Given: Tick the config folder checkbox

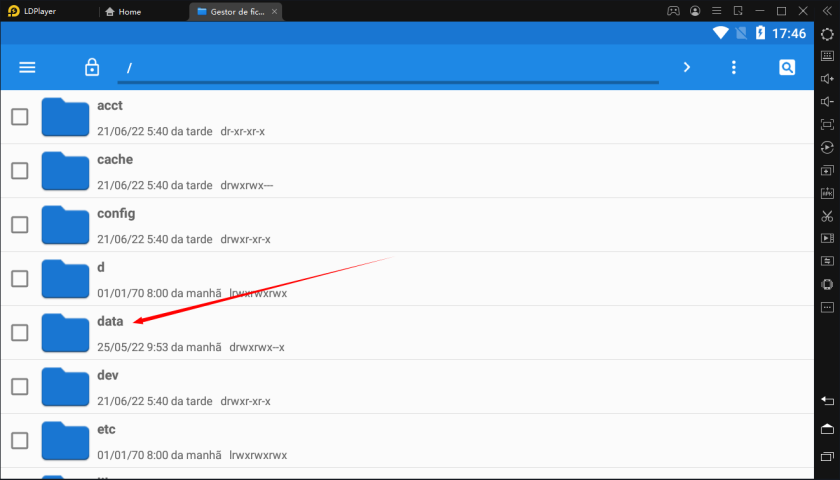Looking at the screenshot, I should coord(20,224).
